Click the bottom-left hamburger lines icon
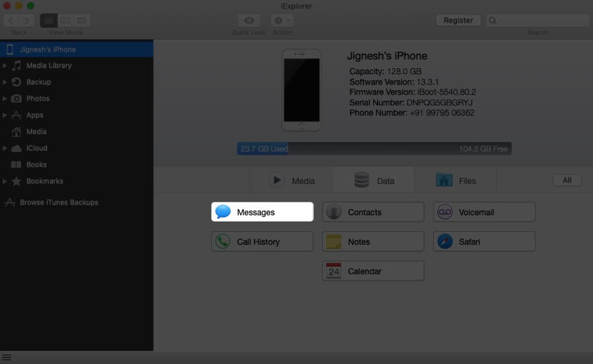This screenshot has height=364, width=593. (x=7, y=357)
